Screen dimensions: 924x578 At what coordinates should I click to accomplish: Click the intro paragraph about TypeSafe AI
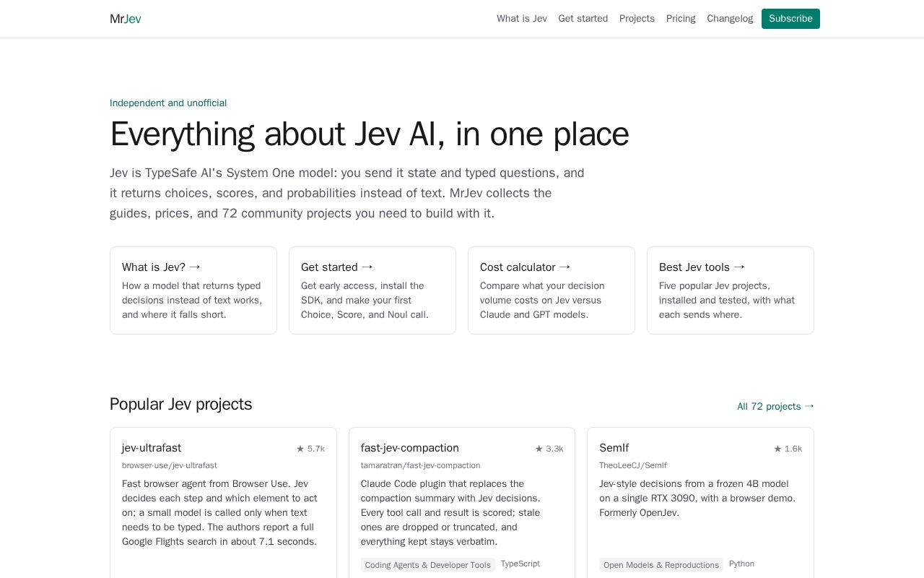click(347, 194)
